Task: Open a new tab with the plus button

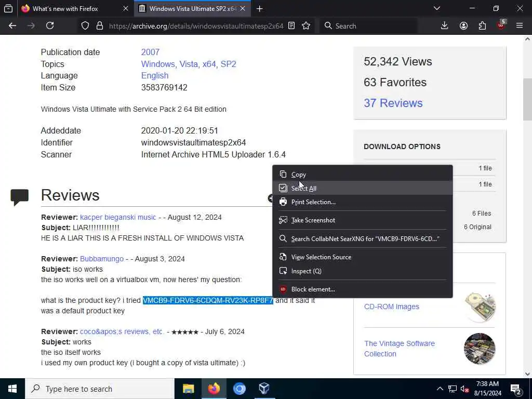Action: coord(260,9)
